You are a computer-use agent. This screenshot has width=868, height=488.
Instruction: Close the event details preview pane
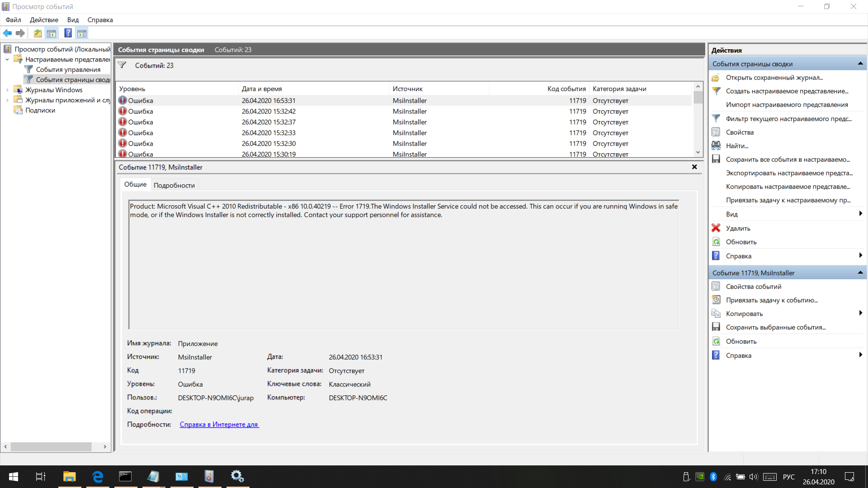tap(694, 167)
